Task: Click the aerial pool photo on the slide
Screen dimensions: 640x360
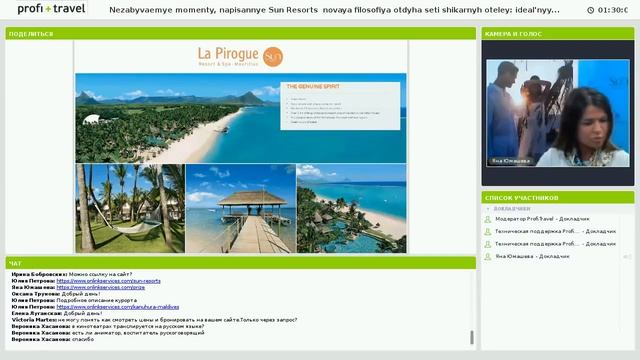Action: click(351, 209)
